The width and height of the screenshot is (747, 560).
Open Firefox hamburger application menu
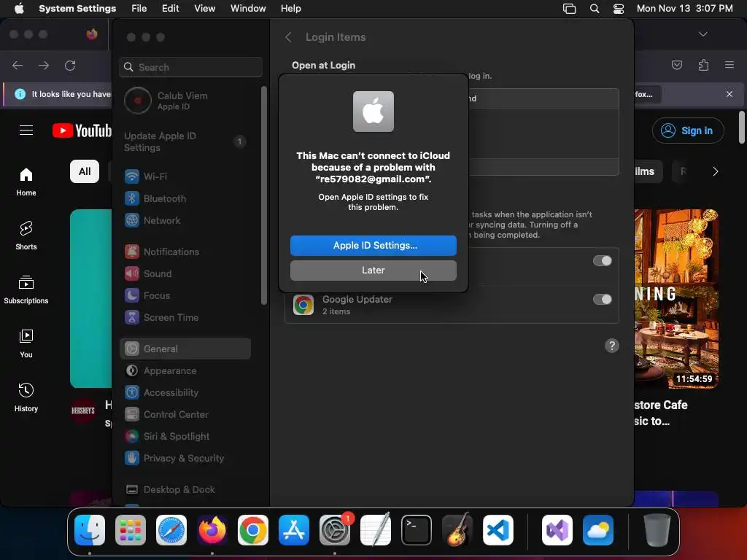(729, 65)
